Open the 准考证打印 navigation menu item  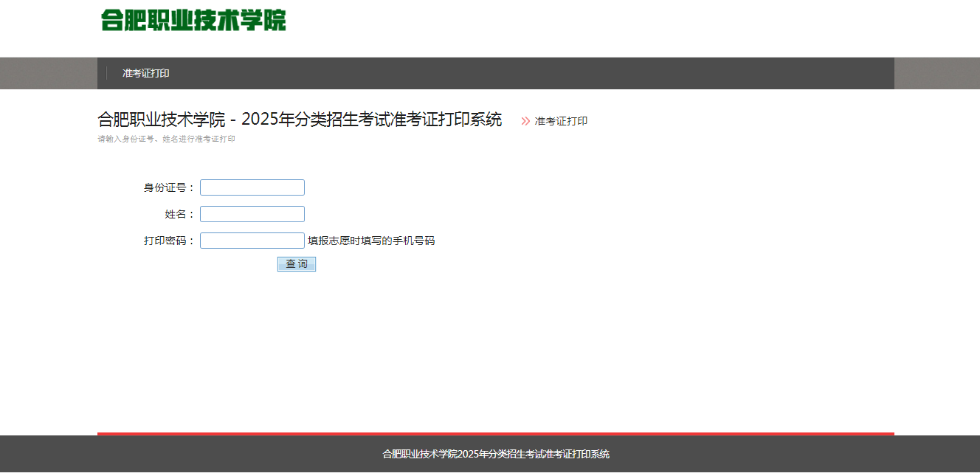[146, 73]
